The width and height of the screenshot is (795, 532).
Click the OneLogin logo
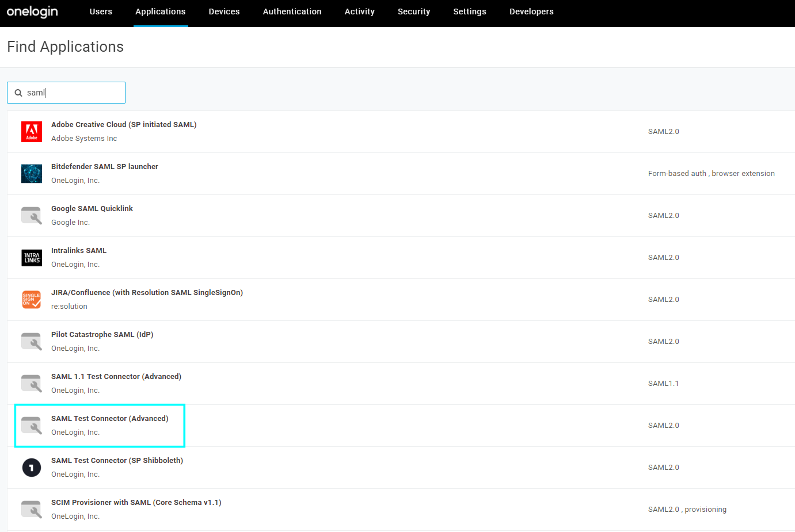click(x=32, y=12)
